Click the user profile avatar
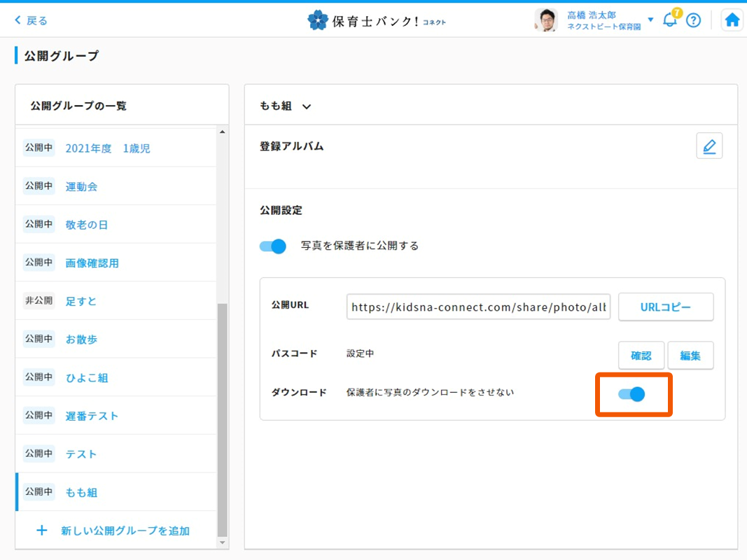This screenshot has height=560, width=747. (546, 20)
